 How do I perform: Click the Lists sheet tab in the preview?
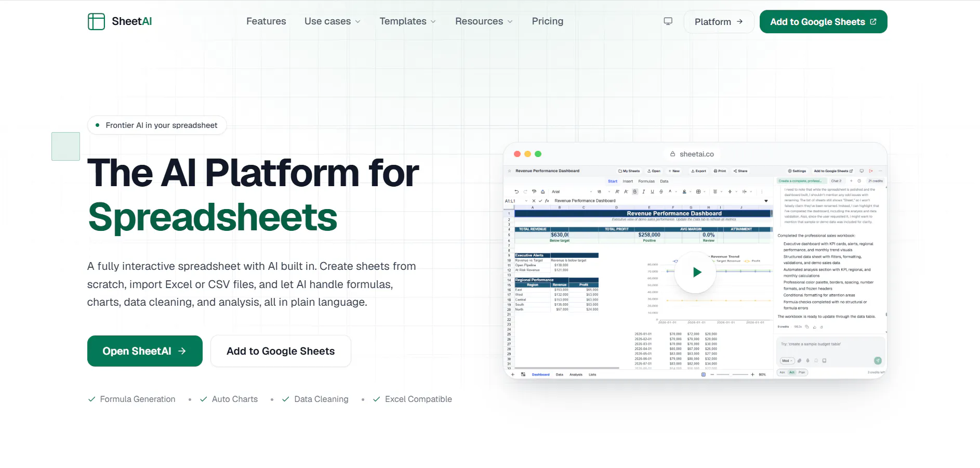click(592, 374)
